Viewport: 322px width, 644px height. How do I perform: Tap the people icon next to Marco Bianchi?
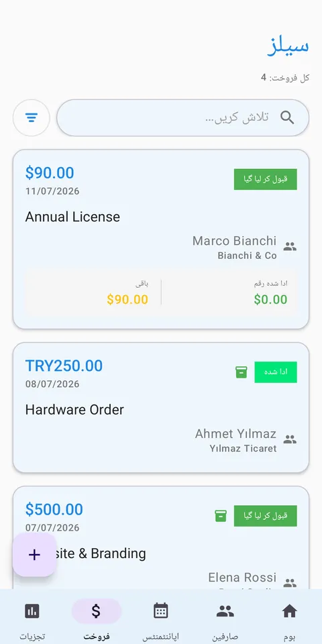(290, 247)
